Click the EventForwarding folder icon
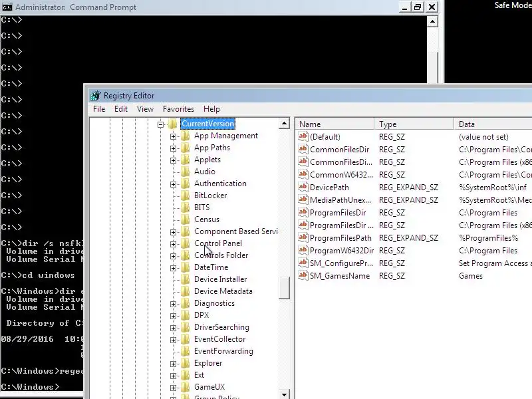The image size is (532, 399). point(186,351)
